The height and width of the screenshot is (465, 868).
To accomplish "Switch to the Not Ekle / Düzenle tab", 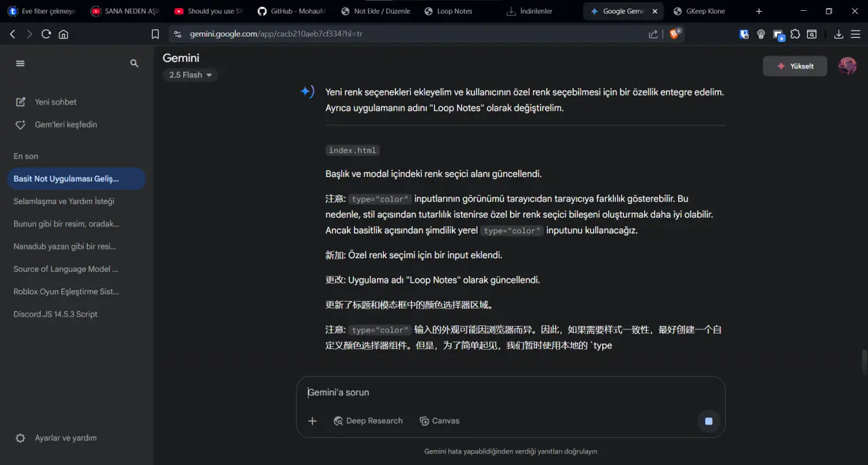I will (376, 12).
